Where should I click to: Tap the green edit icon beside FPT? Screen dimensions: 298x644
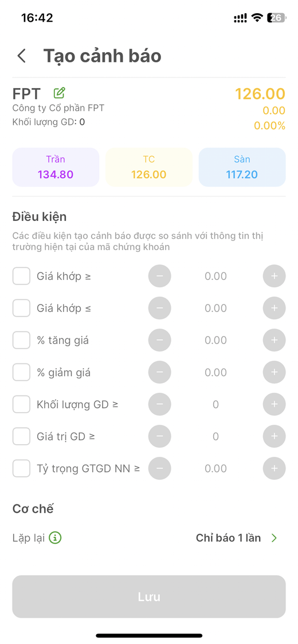click(60, 93)
